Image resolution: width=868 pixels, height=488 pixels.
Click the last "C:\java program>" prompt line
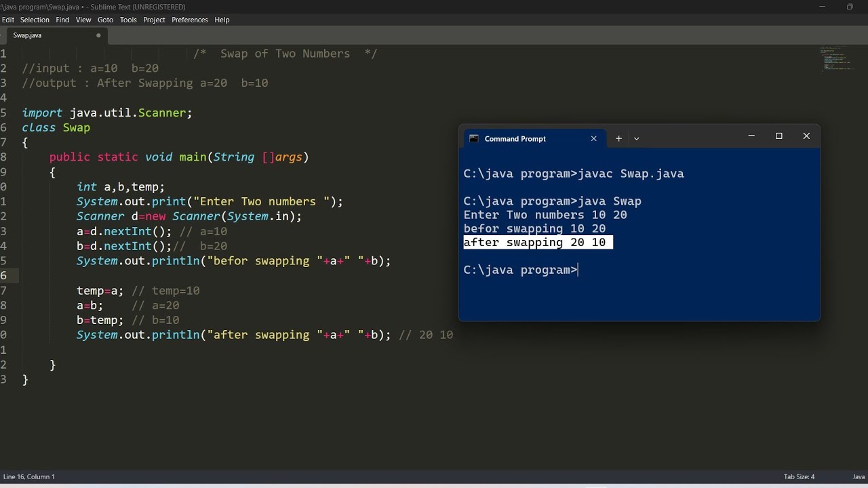click(521, 270)
